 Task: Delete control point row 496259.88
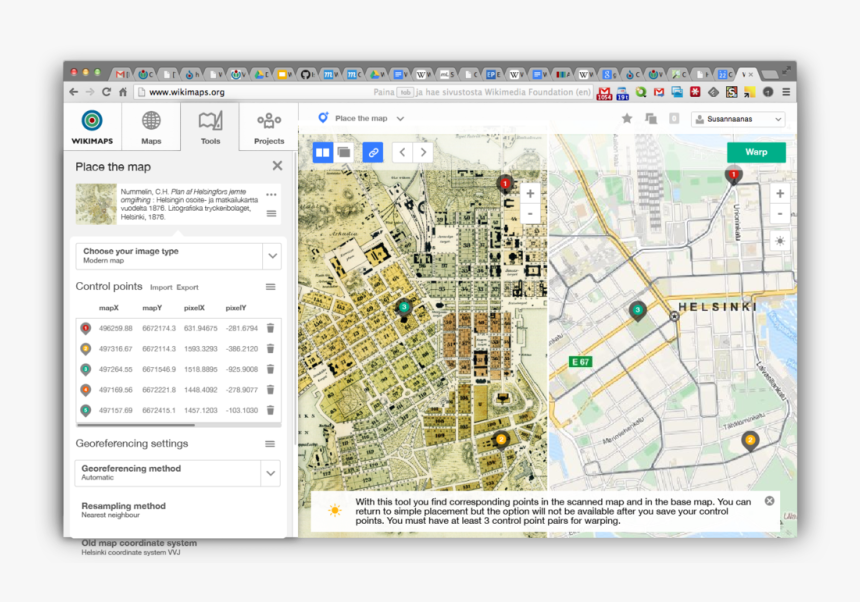270,328
